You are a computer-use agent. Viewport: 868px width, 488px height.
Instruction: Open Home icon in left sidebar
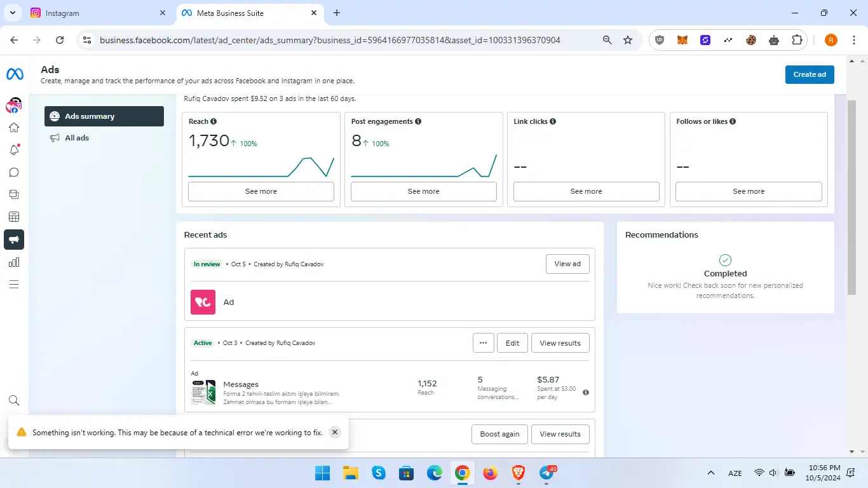14,128
